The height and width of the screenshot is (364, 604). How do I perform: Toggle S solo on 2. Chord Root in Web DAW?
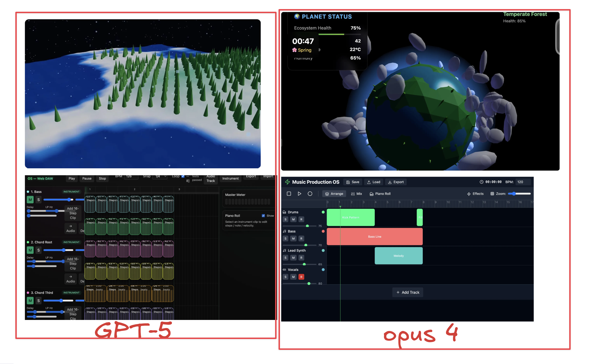(39, 250)
